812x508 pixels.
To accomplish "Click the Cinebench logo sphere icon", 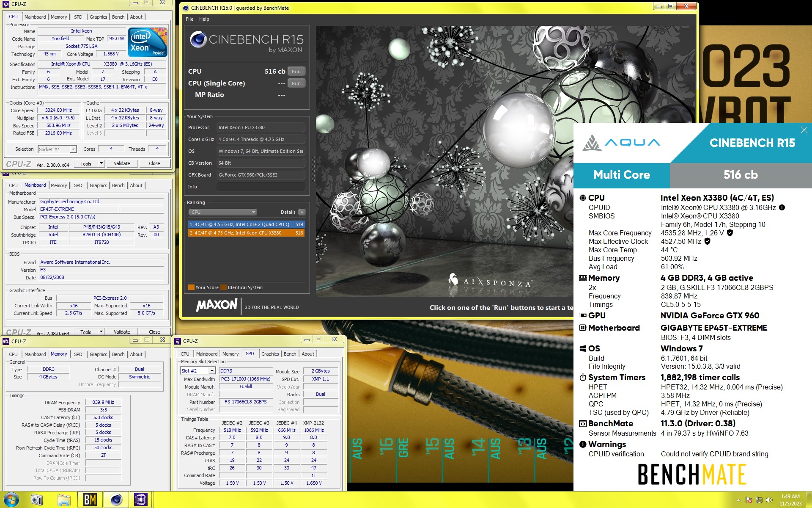I will tap(198, 39).
